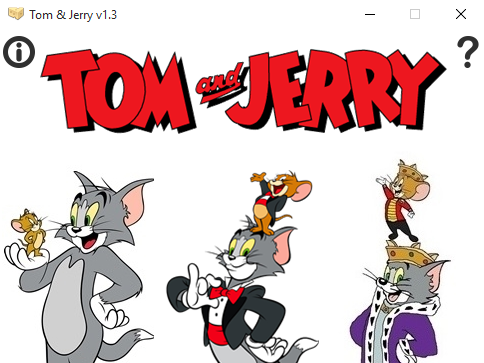
Task: Click crowned Jerry in the red jacket
Action: (x=402, y=201)
